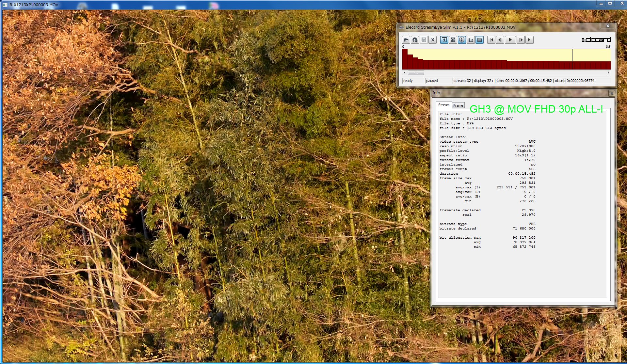The width and height of the screenshot is (627, 364).
Task: Click the open file toolbar icon
Action: (x=406, y=40)
